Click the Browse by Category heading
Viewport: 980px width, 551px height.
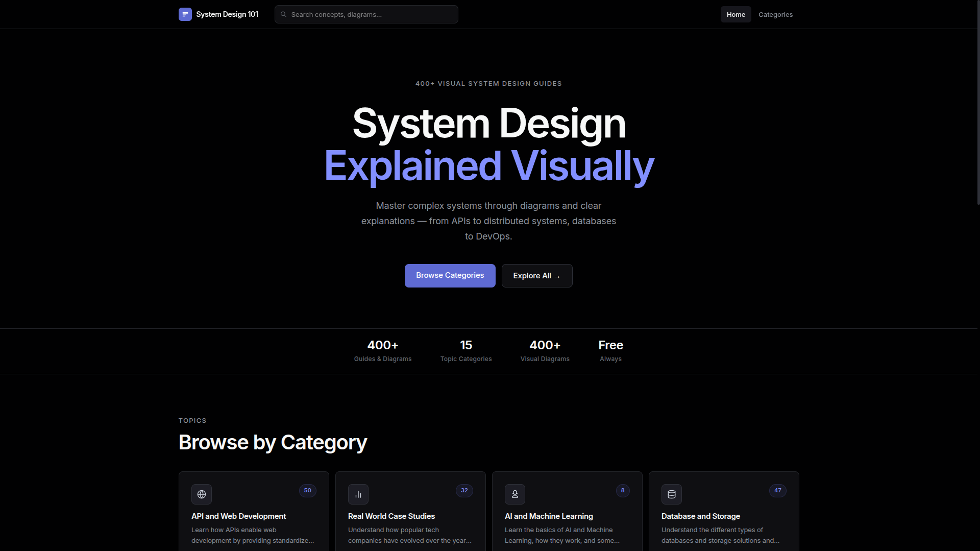click(273, 442)
